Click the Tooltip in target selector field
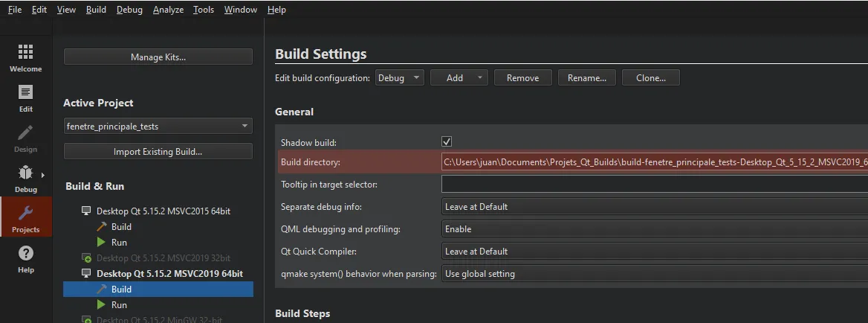The width and height of the screenshot is (868, 323). [654, 185]
